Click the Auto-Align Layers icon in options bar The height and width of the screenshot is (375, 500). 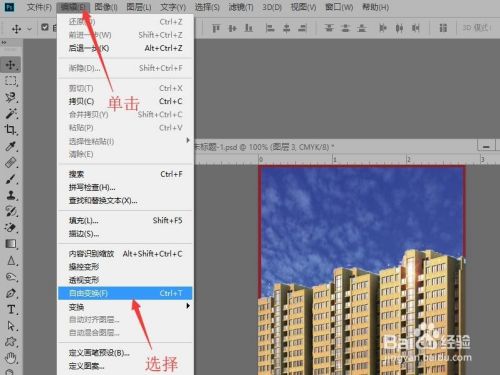pyautogui.click(x=443, y=28)
